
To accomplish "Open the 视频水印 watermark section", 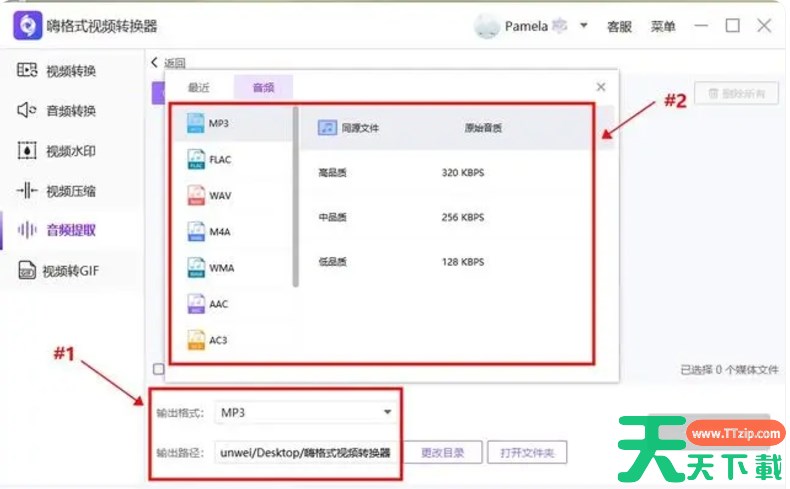I will [70, 151].
